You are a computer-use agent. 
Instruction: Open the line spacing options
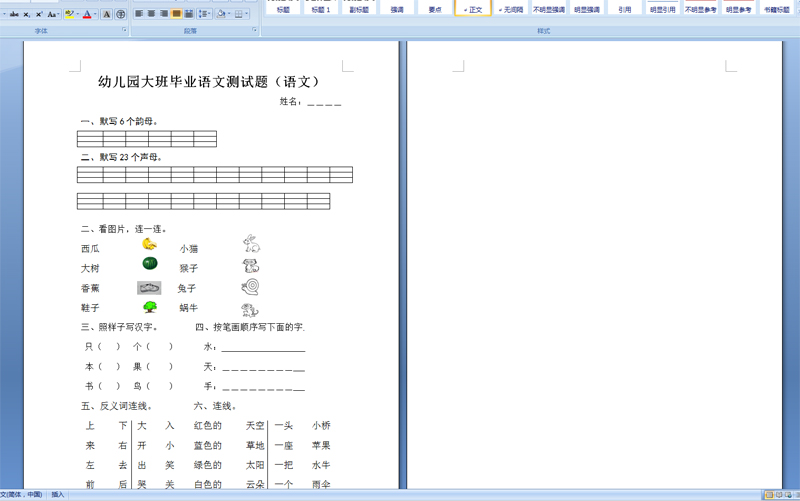tap(204, 14)
